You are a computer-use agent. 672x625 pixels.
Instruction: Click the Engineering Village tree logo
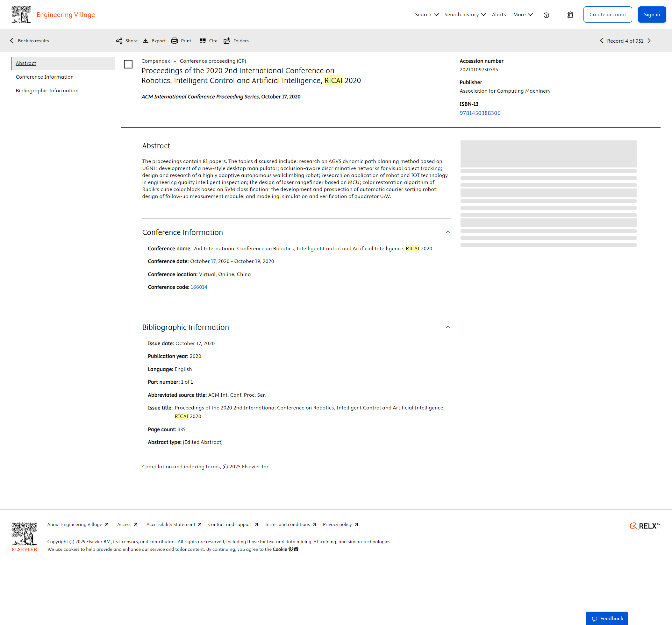[21, 15]
